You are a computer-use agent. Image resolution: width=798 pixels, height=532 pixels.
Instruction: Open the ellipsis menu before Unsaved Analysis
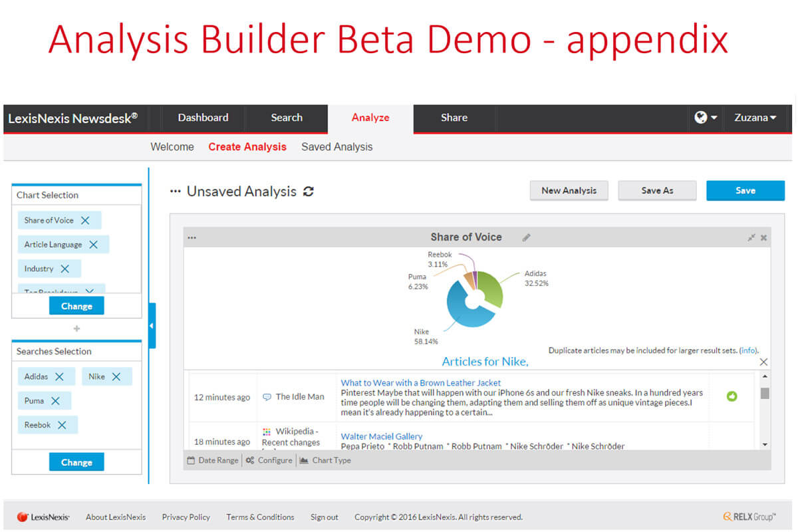click(x=176, y=192)
